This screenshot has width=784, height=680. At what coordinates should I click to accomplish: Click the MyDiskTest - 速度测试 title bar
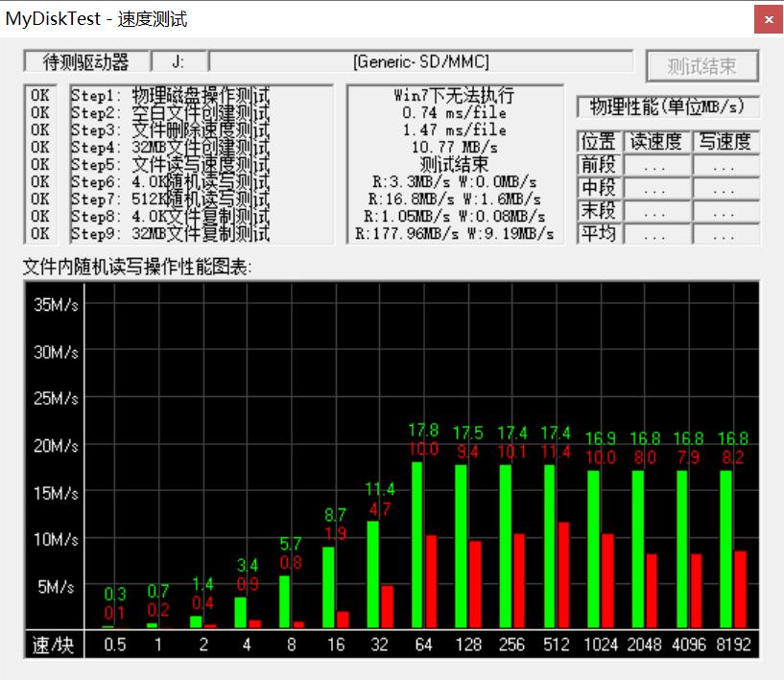pos(288,18)
